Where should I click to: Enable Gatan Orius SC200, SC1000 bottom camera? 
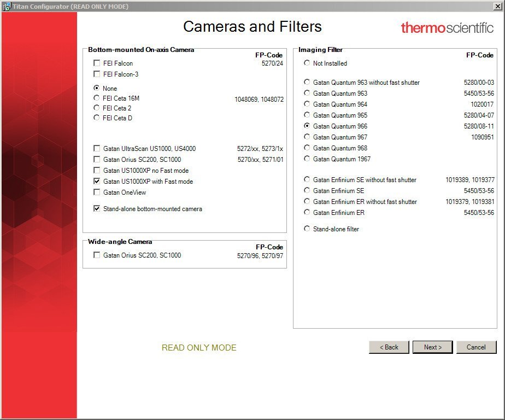[97, 159]
